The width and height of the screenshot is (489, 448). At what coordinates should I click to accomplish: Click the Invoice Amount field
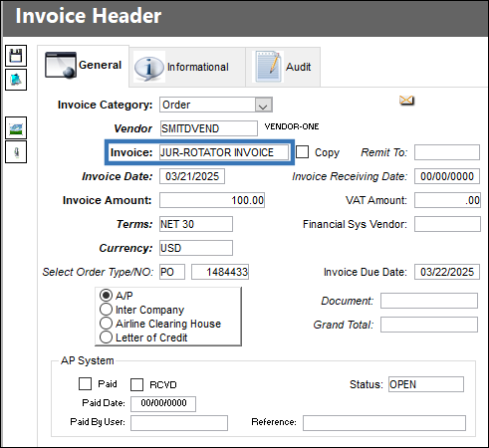[x=212, y=200]
